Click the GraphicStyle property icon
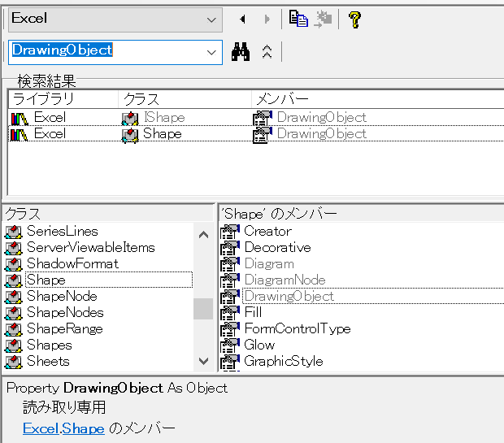The width and height of the screenshot is (504, 443). (x=230, y=362)
